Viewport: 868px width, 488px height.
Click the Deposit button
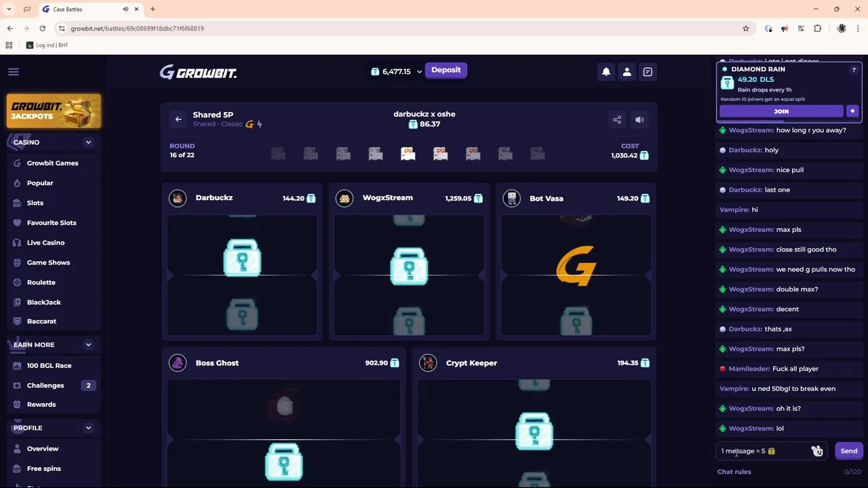coord(446,70)
